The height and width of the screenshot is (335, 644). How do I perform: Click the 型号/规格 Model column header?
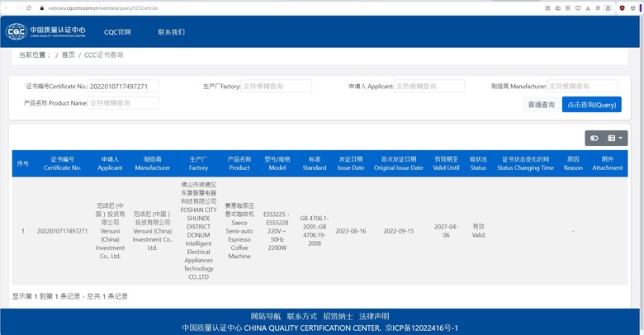[x=277, y=163]
